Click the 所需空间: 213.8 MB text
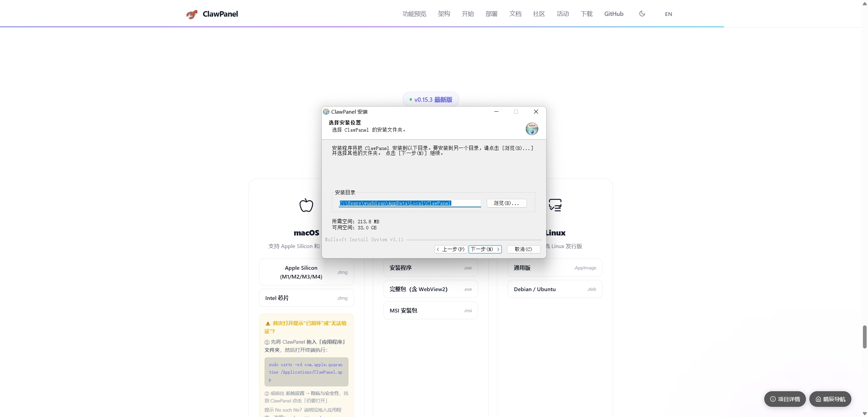This screenshot has height=417, width=868. point(356,222)
